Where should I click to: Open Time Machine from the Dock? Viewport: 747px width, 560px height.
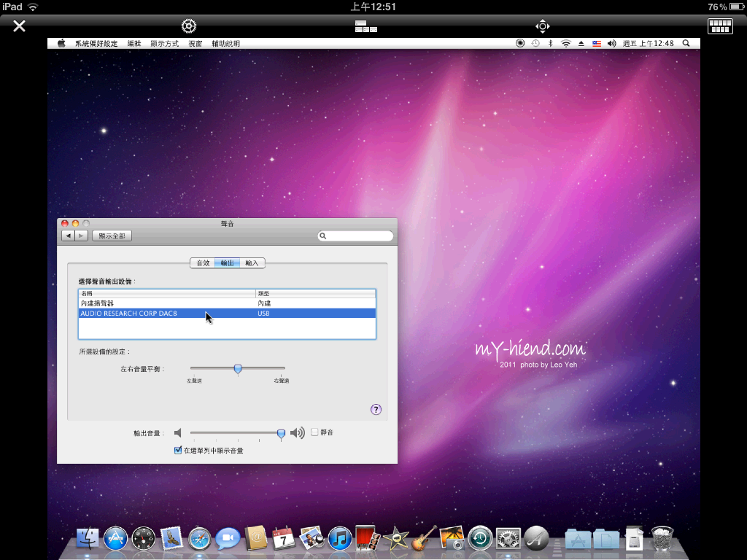[480, 537]
